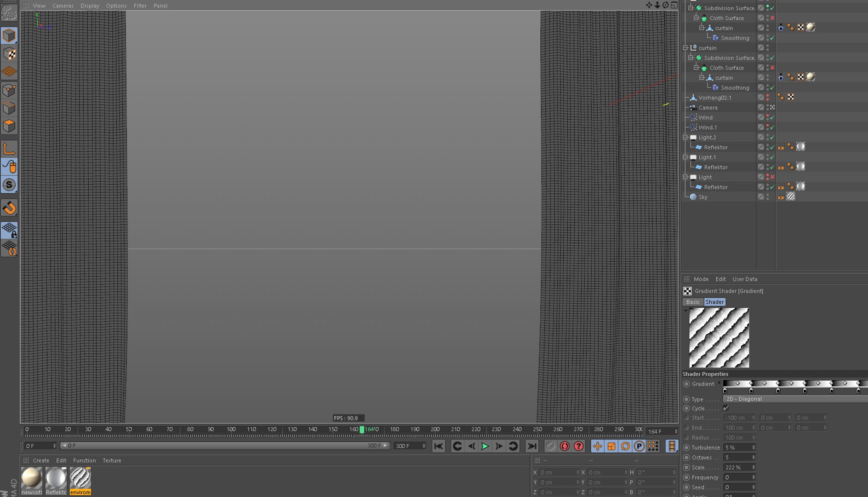Go to start of animation
The image size is (868, 497).
pos(439,446)
